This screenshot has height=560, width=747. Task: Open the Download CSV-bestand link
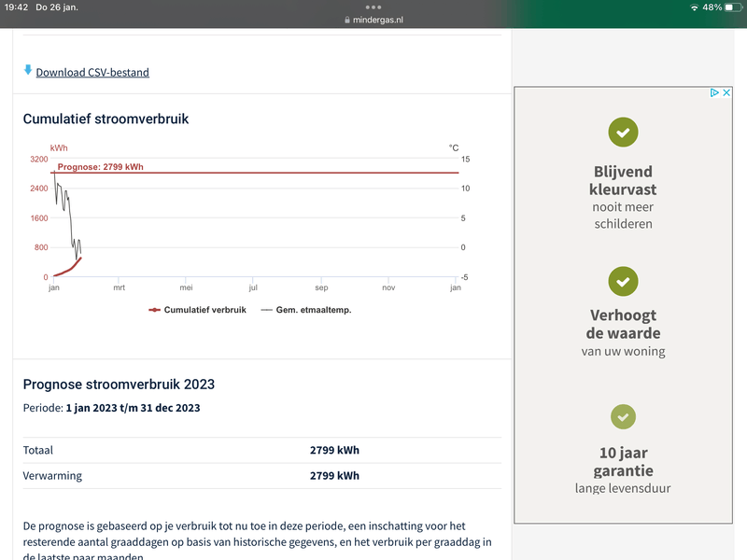coord(92,73)
